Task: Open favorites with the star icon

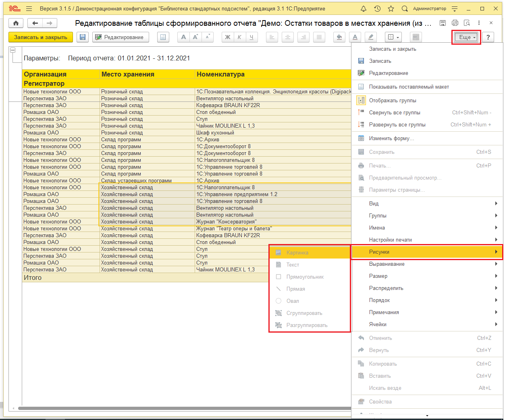Action: click(x=391, y=8)
